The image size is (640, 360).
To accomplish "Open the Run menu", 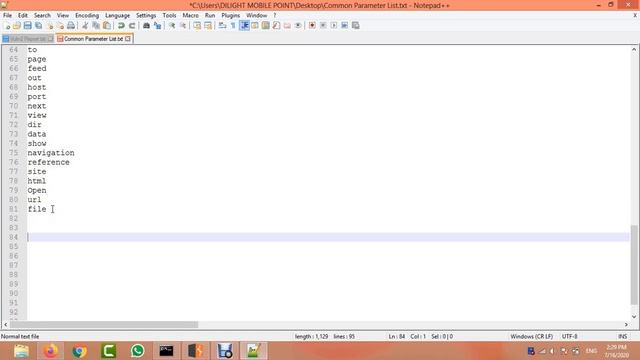I will tap(210, 16).
